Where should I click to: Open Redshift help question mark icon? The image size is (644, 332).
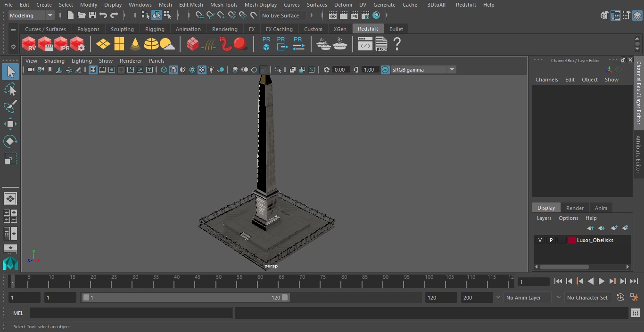point(397,44)
